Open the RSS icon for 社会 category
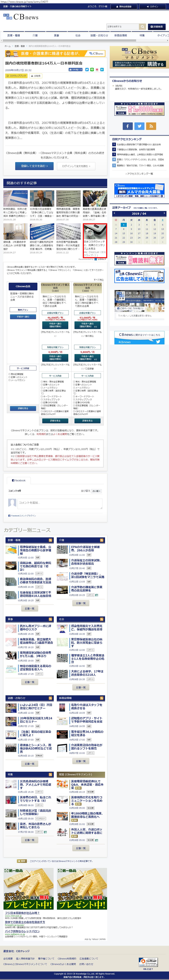 102,619
